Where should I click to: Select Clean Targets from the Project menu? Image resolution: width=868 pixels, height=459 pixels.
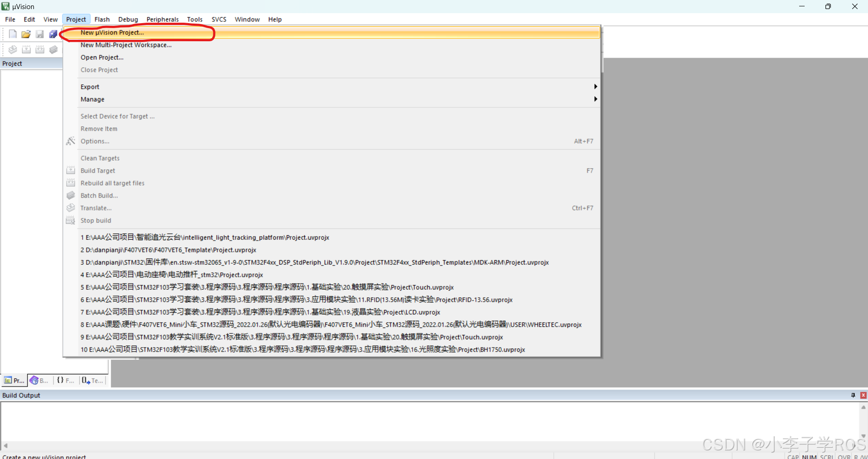(100, 158)
